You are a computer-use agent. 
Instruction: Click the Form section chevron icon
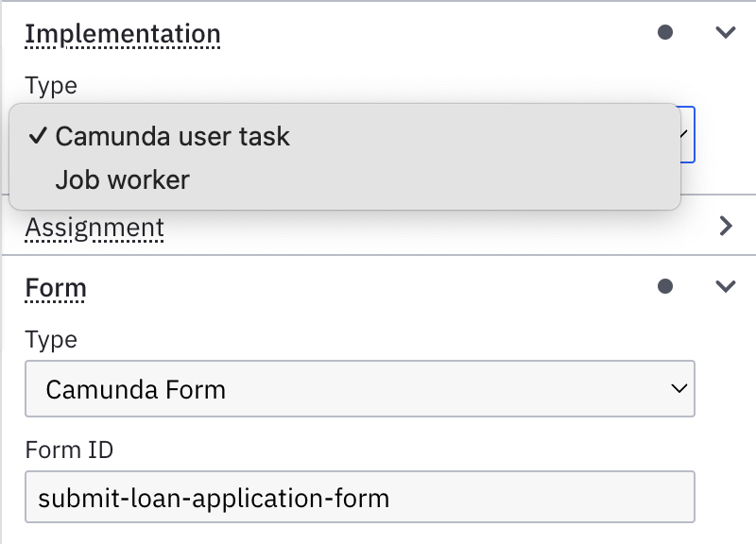click(725, 284)
